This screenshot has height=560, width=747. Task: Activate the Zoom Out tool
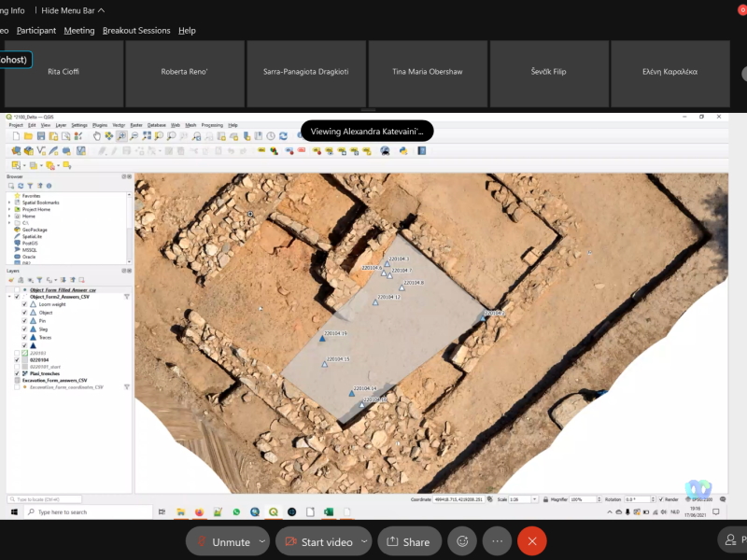pos(134,136)
